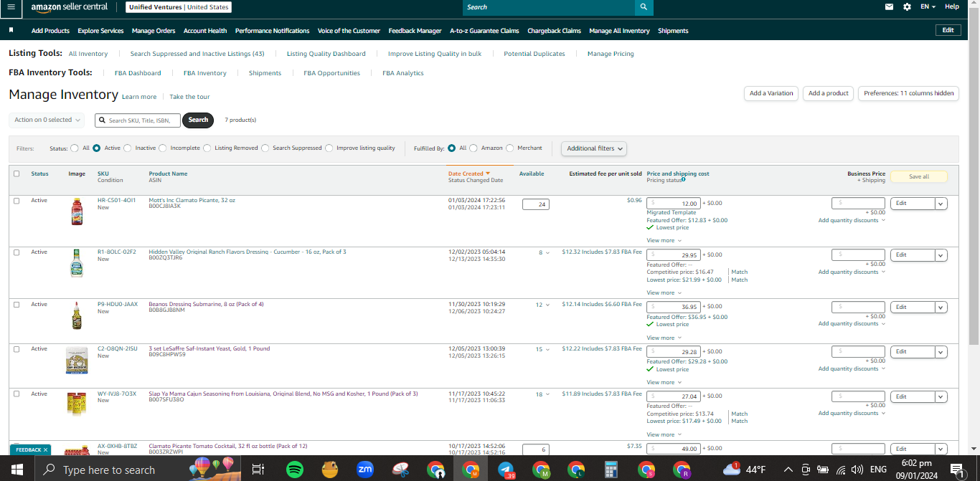
Task: Check the box for SKU WY-IVJ8-7O3X
Action: 17,394
